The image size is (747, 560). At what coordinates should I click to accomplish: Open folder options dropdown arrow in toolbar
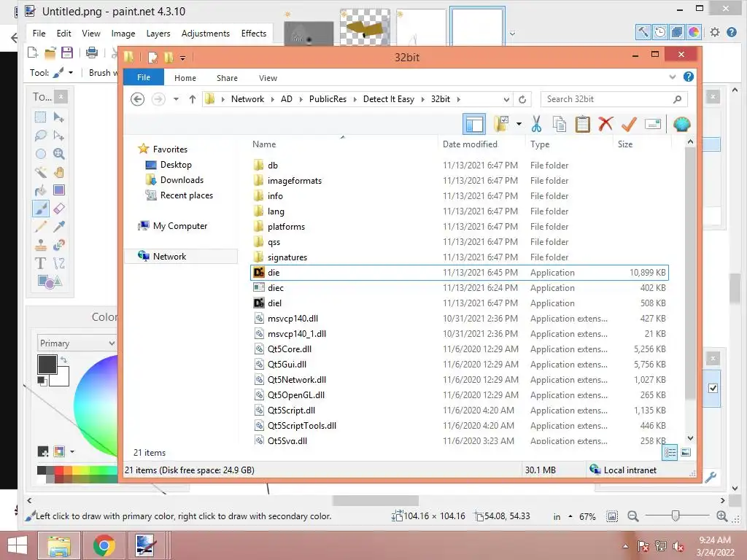click(x=519, y=124)
